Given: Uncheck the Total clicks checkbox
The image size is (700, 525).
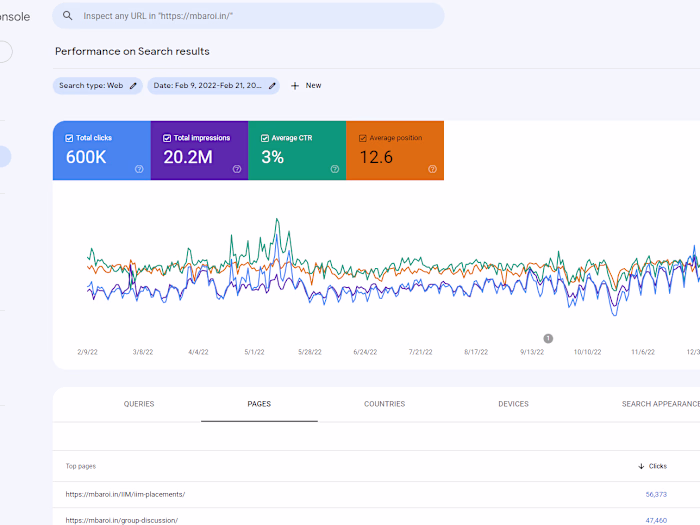Looking at the screenshot, I should (x=69, y=138).
